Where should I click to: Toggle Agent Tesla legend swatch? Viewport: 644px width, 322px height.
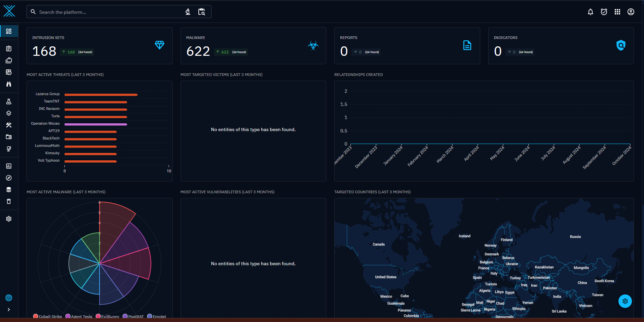[x=68, y=316]
